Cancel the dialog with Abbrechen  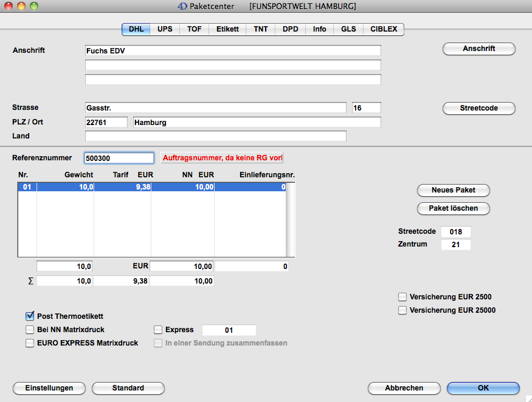[404, 388]
